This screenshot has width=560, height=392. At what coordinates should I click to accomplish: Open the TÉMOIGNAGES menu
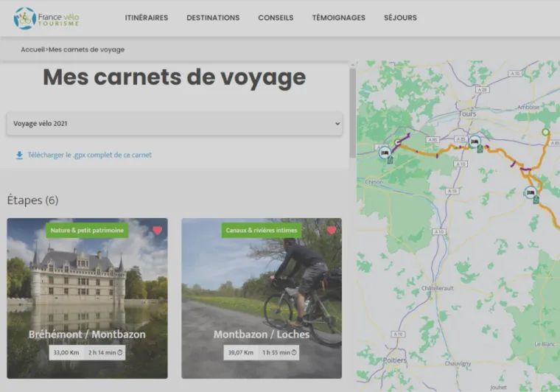point(338,18)
